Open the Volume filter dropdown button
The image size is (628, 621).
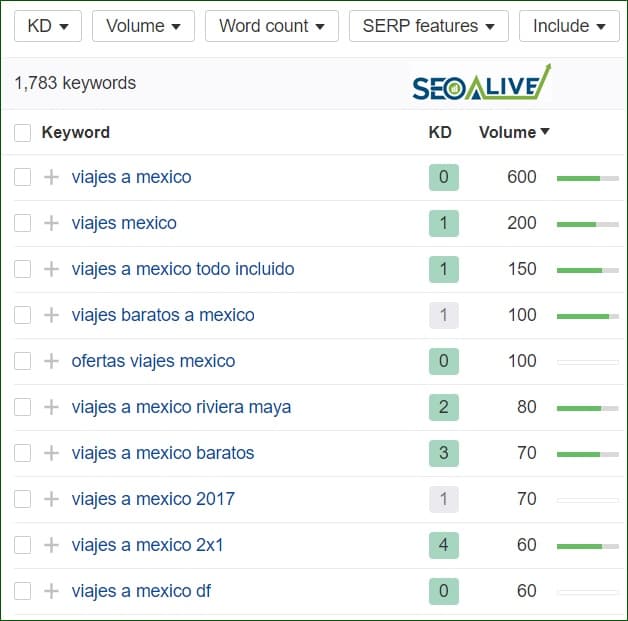pos(143,26)
